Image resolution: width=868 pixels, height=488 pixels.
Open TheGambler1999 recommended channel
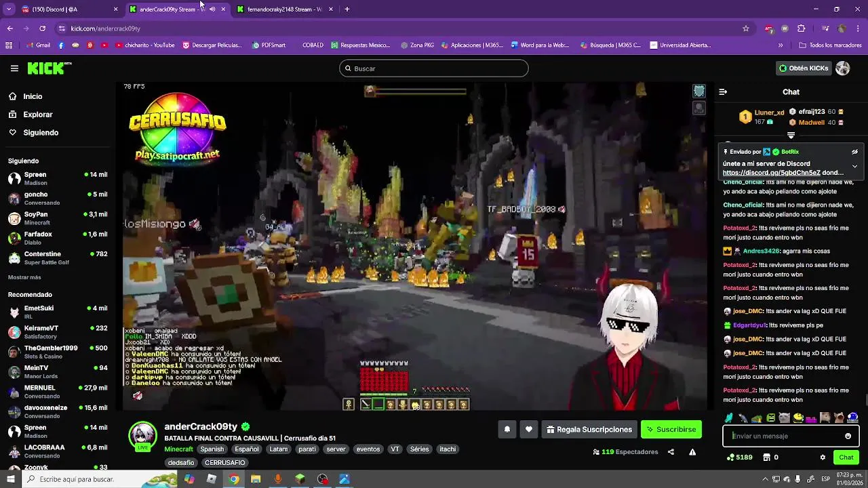[58, 352]
